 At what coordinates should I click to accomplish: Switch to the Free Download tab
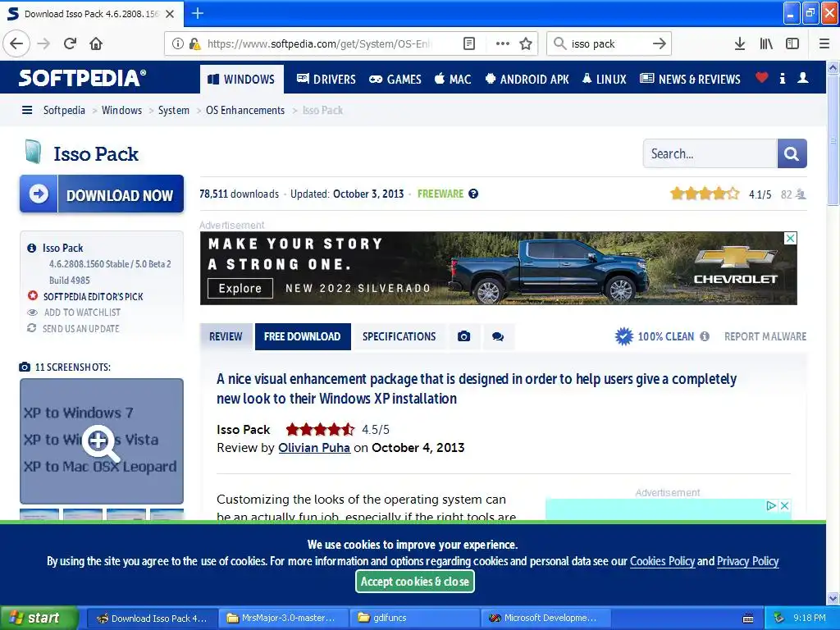tap(303, 336)
